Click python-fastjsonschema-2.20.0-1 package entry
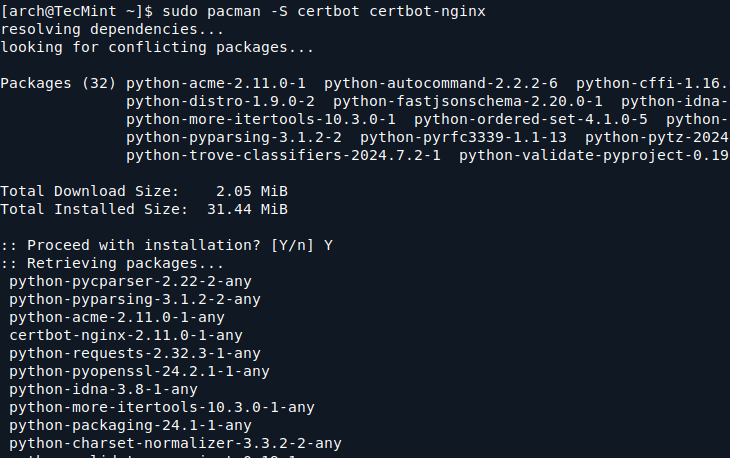Image resolution: width=730 pixels, height=458 pixels. (x=468, y=101)
